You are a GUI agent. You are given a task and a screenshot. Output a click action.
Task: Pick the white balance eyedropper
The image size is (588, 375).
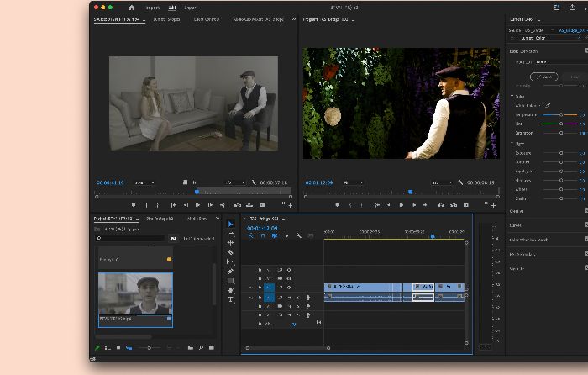(x=548, y=105)
